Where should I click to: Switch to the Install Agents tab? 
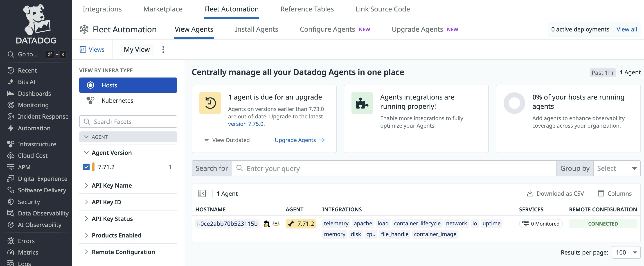256,29
